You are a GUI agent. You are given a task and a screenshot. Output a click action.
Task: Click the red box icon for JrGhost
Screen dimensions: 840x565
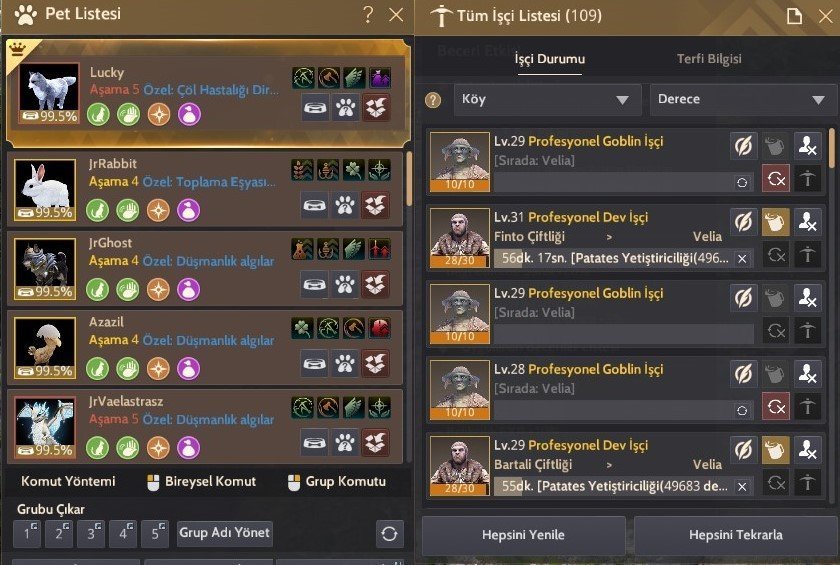pos(376,284)
